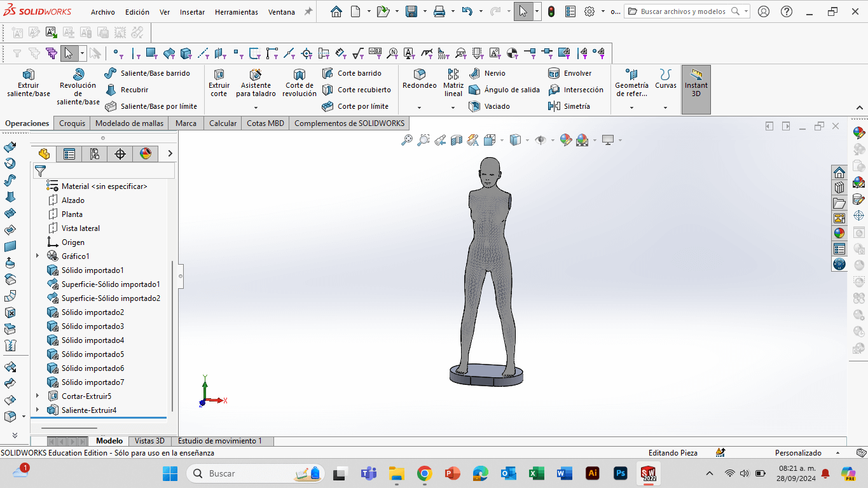Click Zoom to fit view icon
The width and height of the screenshot is (868, 488).
click(x=407, y=140)
